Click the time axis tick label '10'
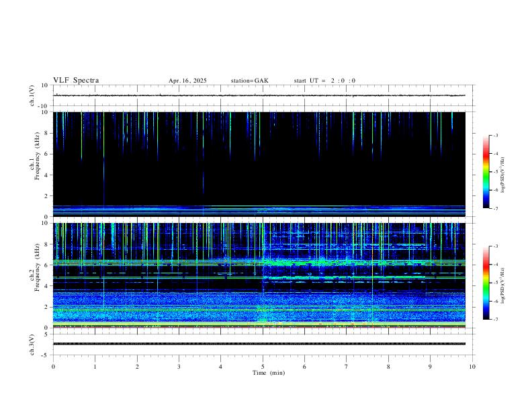 pyautogui.click(x=472, y=367)
